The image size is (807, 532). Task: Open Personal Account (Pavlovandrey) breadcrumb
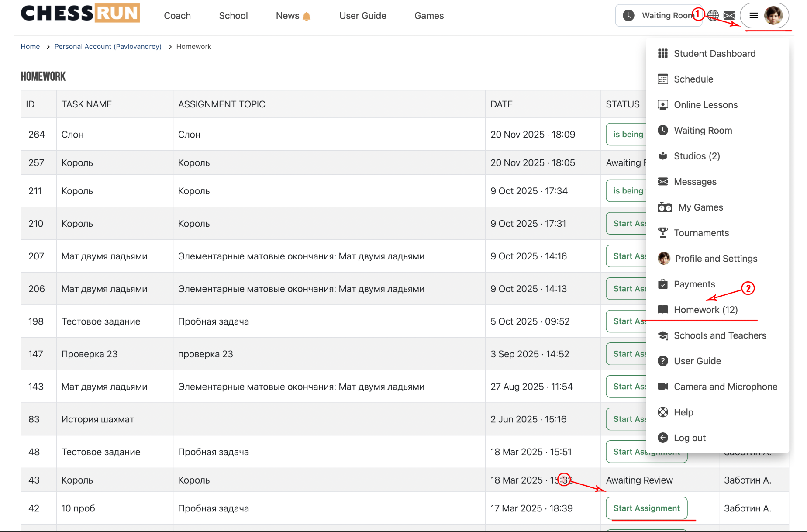pos(108,46)
